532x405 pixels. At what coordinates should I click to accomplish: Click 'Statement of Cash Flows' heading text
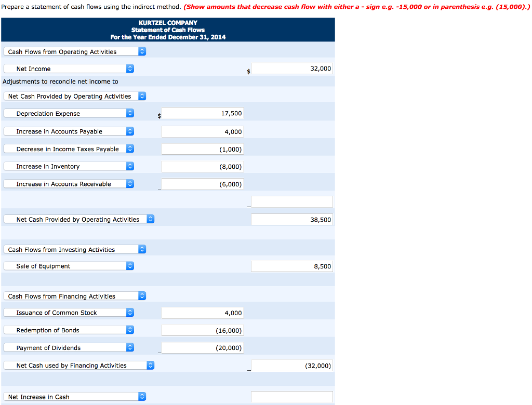click(168, 30)
